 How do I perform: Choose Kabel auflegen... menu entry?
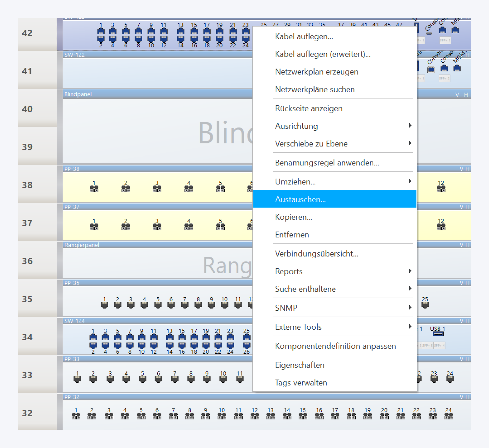[x=304, y=36]
